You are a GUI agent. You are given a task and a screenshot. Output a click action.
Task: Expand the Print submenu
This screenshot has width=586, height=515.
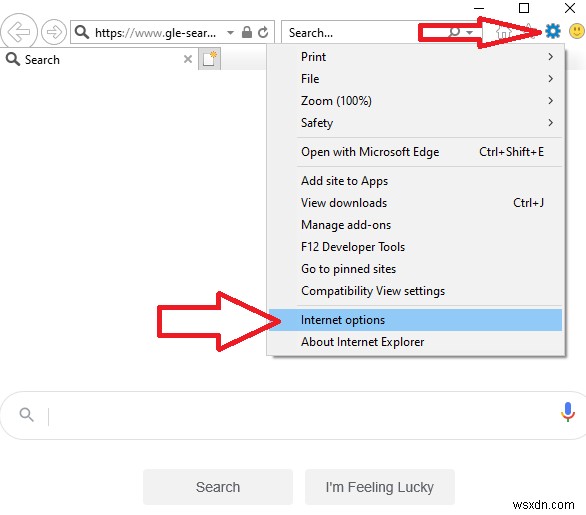(x=416, y=57)
